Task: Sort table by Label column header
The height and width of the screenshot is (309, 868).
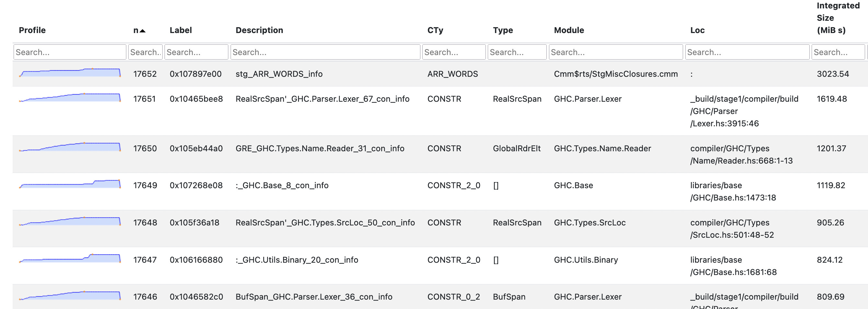Action: (181, 30)
